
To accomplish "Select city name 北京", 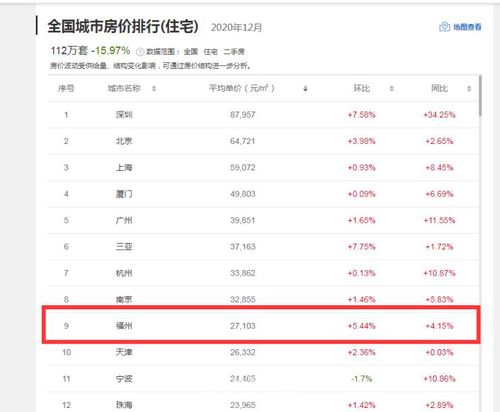I will click(124, 141).
